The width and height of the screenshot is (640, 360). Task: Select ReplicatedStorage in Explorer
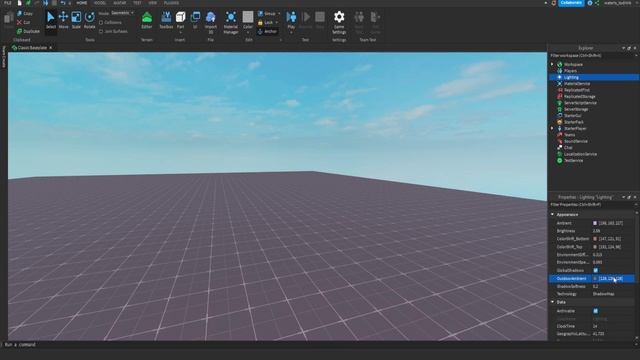click(580, 97)
